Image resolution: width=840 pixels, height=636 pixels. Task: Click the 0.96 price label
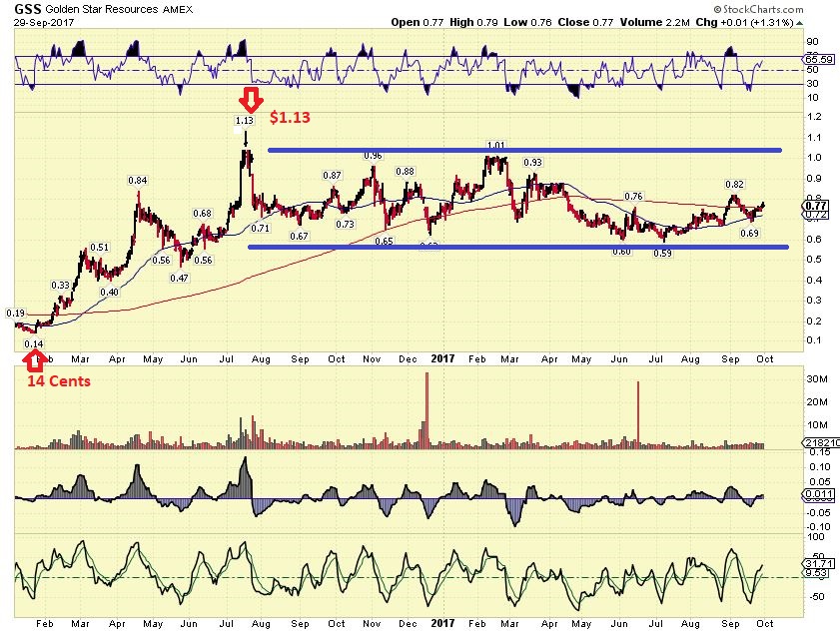(373, 156)
